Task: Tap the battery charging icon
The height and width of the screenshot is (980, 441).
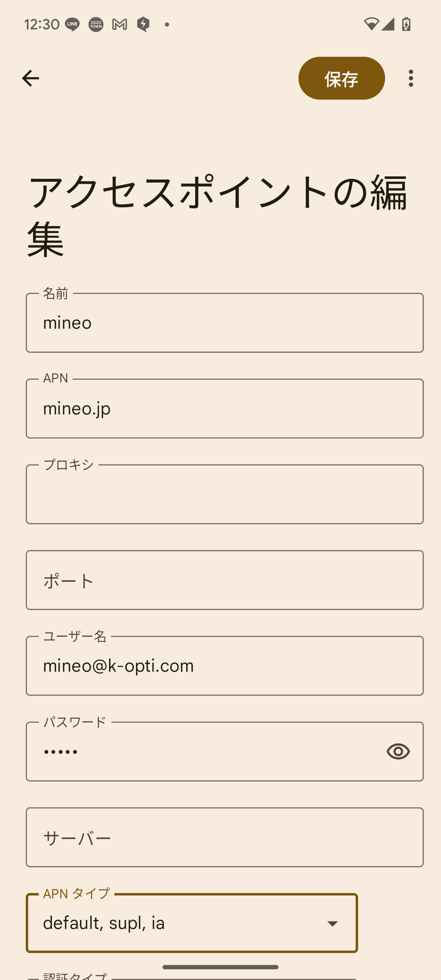Action: click(x=406, y=24)
